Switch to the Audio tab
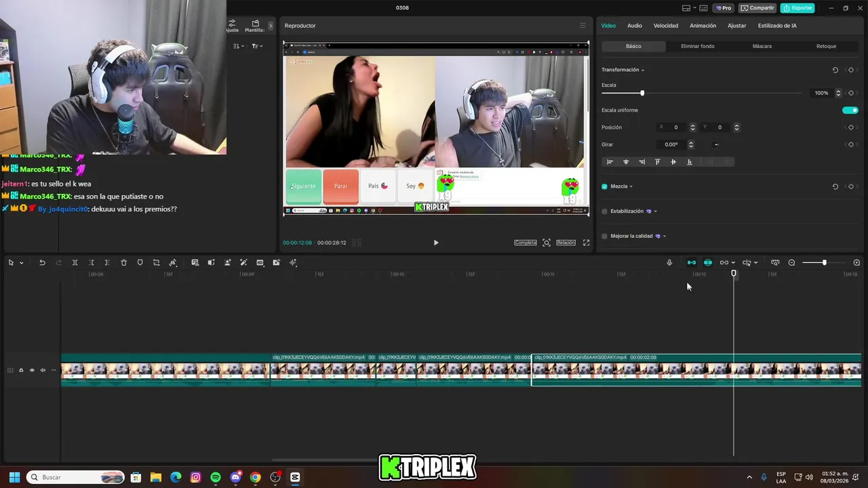Screen dimensions: 868x488 click(634, 26)
